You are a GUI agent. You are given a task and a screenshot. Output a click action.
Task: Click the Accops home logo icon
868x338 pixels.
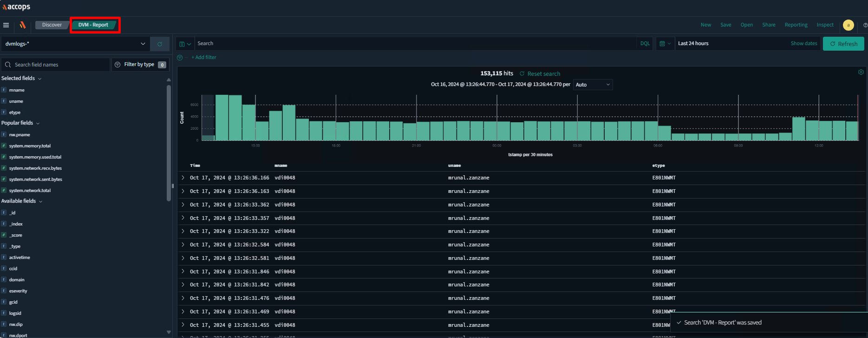click(x=22, y=25)
